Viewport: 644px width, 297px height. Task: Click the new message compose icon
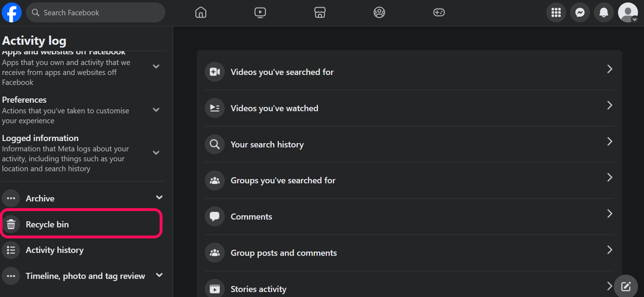click(x=626, y=286)
